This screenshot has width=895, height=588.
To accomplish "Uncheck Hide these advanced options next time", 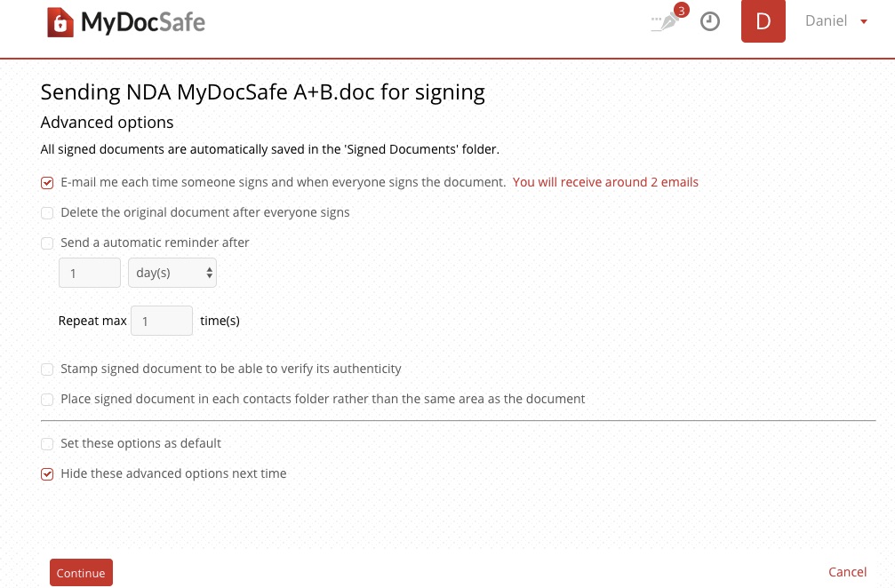I will 47,474.
